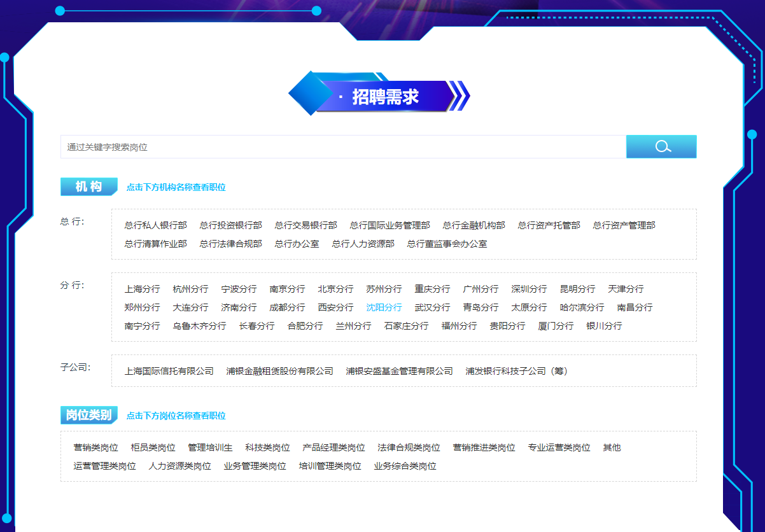
Task: Show 营销推进类岗位 jobs
Action: 484,448
